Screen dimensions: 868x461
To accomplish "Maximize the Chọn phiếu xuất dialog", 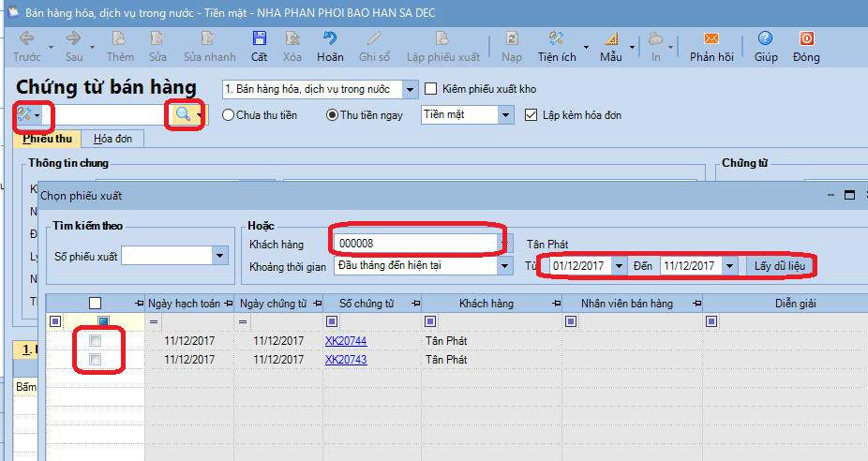I will click(x=850, y=195).
